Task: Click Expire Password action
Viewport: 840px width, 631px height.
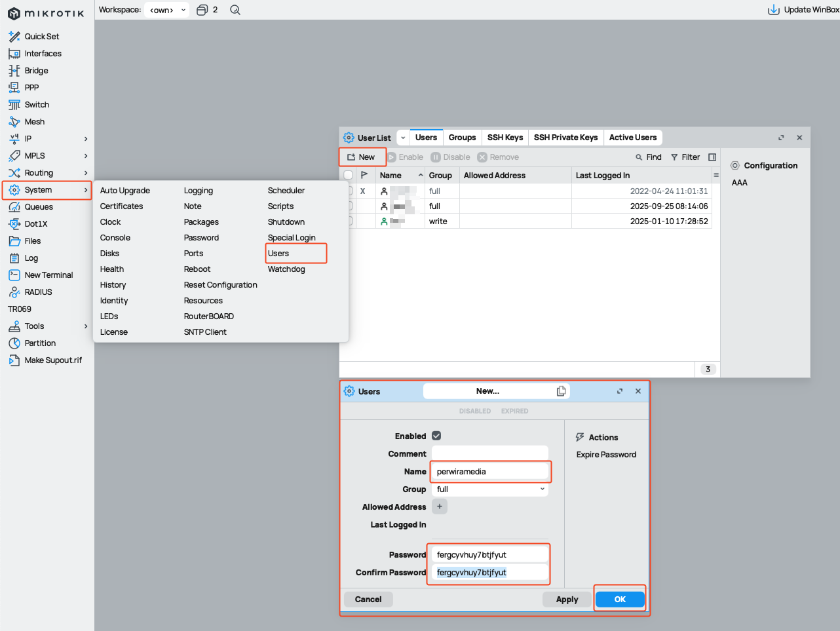Action: pos(606,455)
